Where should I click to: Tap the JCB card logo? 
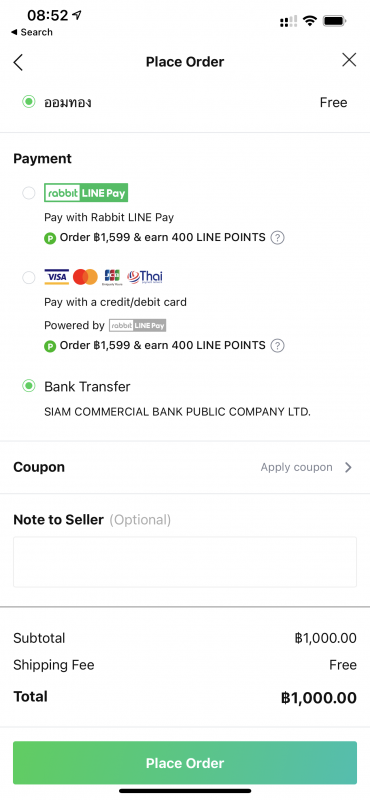pos(112,277)
